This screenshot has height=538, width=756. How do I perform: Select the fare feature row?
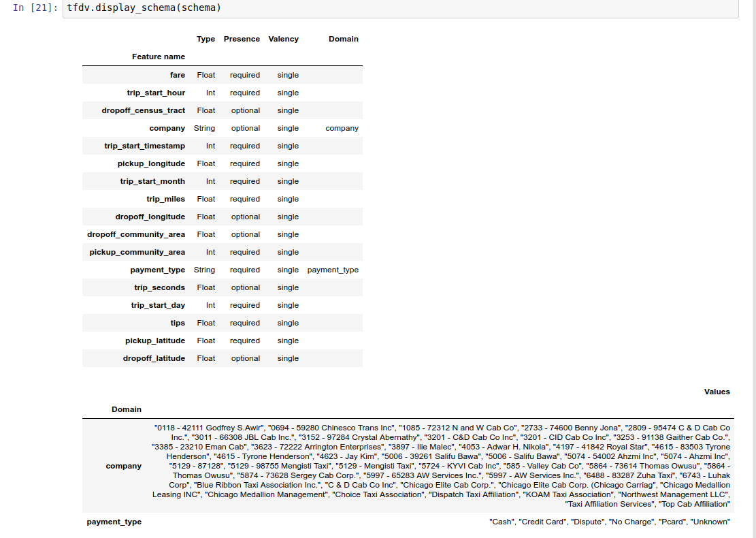(222, 74)
